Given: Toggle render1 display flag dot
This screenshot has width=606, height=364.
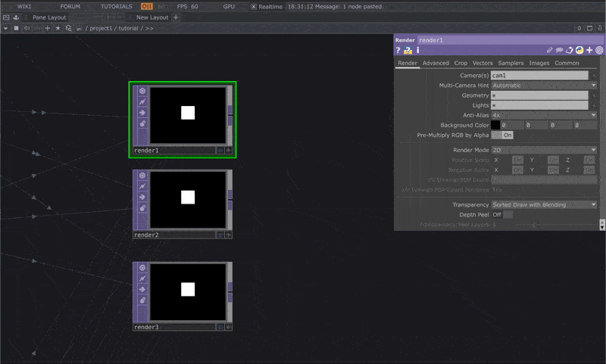Looking at the screenshot, I should coord(220,150).
